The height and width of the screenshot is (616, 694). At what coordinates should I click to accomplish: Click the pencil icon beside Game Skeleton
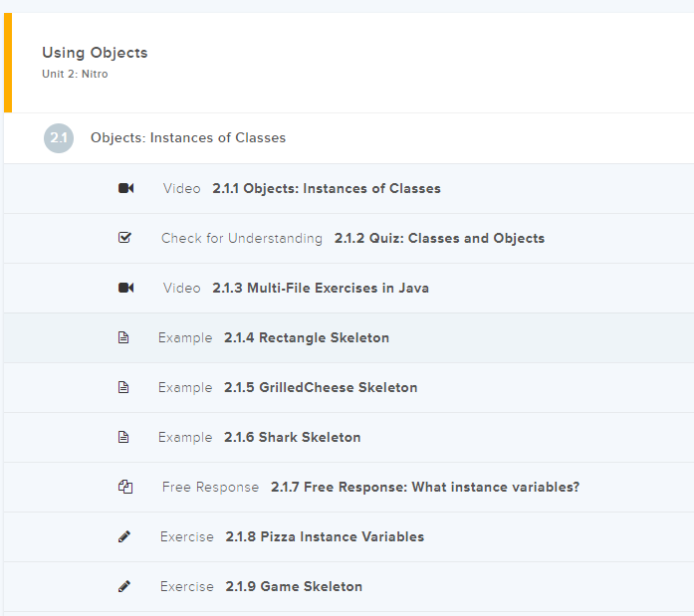(x=124, y=586)
